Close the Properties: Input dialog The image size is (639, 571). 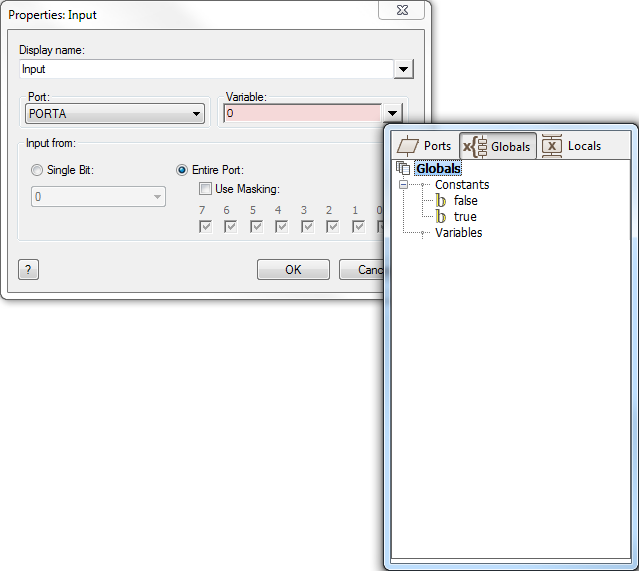(x=402, y=10)
